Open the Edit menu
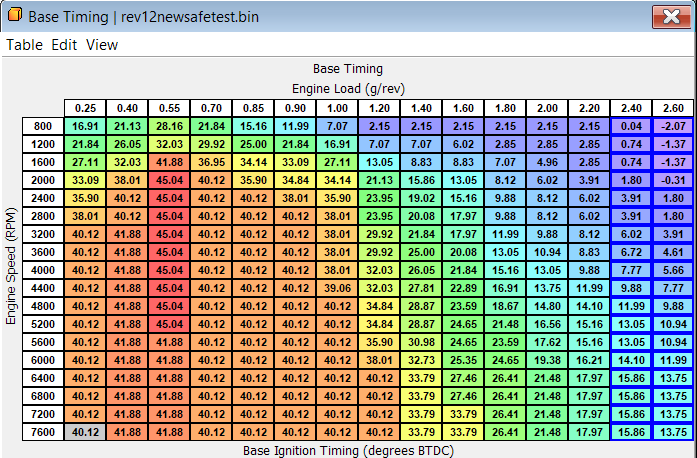The height and width of the screenshot is (458, 697). pyautogui.click(x=64, y=45)
